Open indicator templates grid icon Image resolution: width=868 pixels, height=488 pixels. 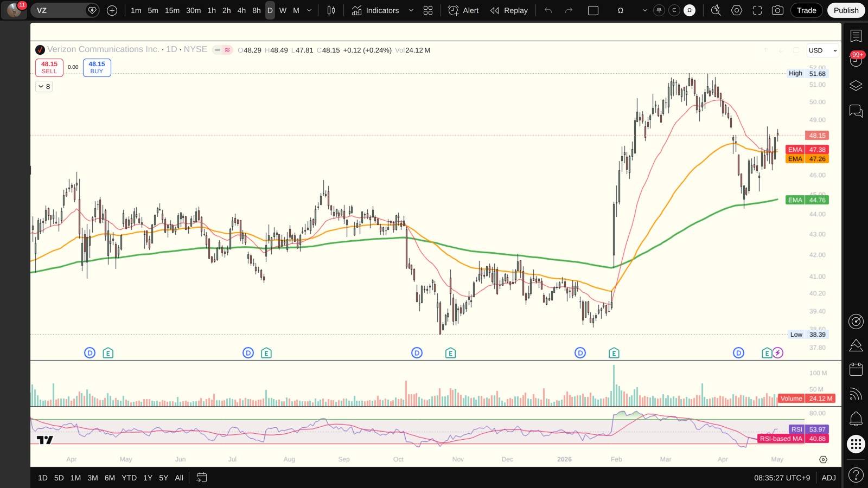(x=428, y=10)
